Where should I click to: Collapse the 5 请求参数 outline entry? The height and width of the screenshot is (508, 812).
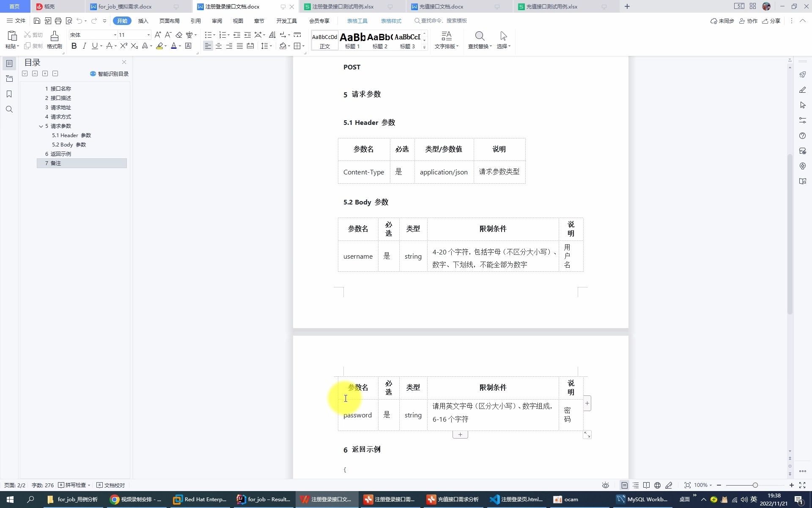tap(41, 126)
